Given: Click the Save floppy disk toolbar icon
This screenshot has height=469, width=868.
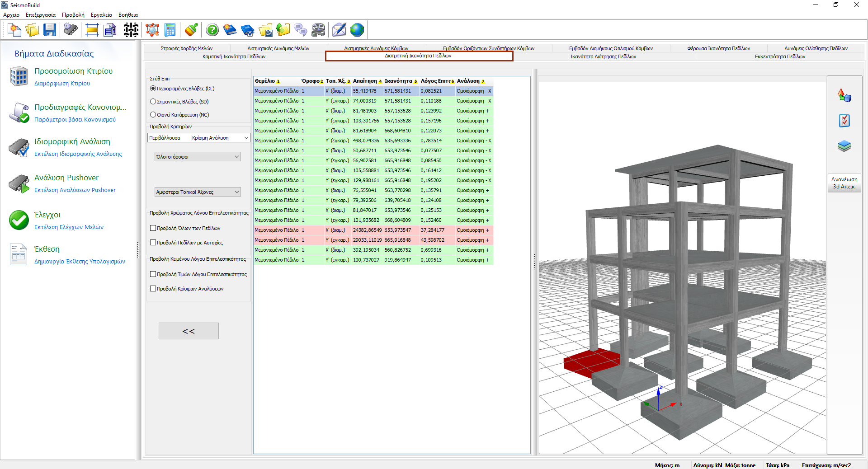Looking at the screenshot, I should coord(50,30).
